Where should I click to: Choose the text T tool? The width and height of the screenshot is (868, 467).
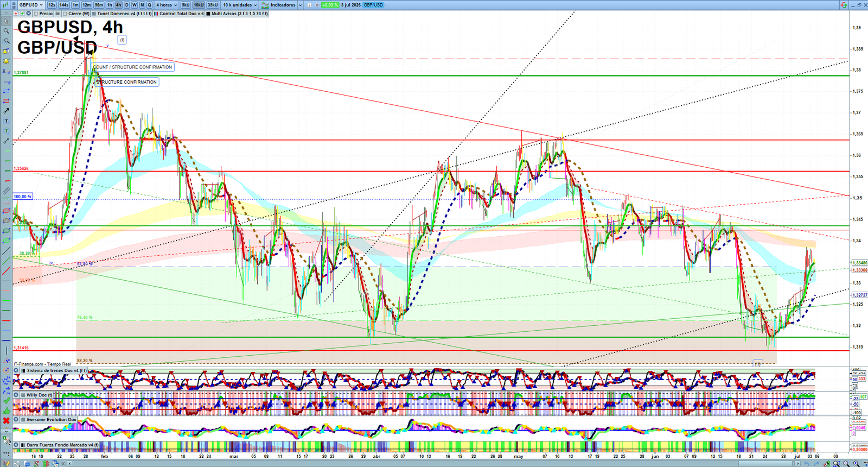[7, 121]
